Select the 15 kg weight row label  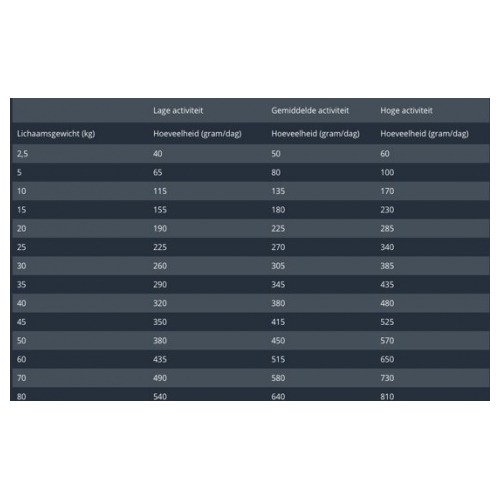pos(21,210)
